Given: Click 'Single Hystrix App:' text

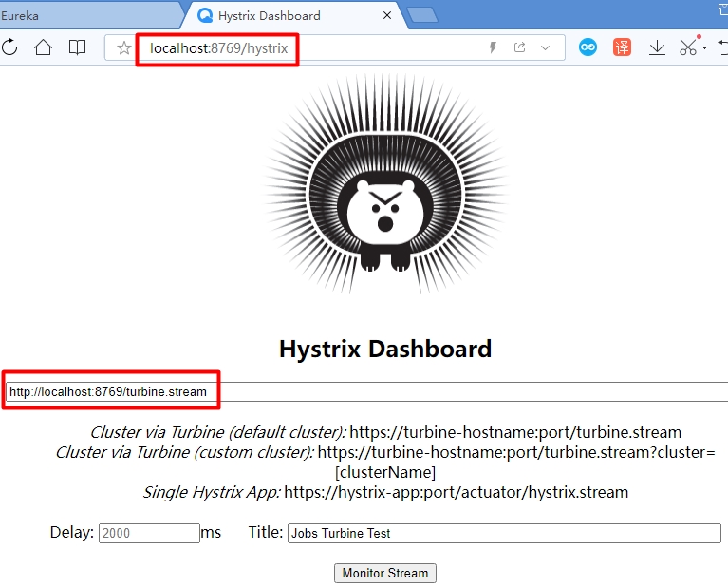Looking at the screenshot, I should 212,492.
